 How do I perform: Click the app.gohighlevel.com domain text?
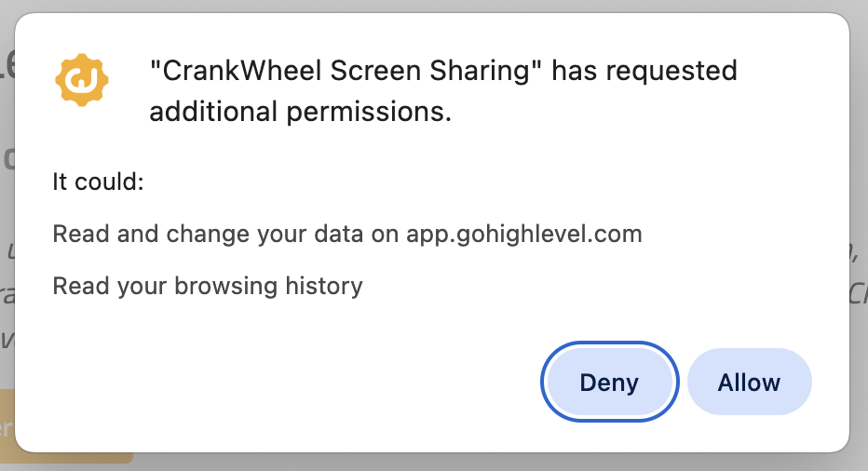pos(524,234)
